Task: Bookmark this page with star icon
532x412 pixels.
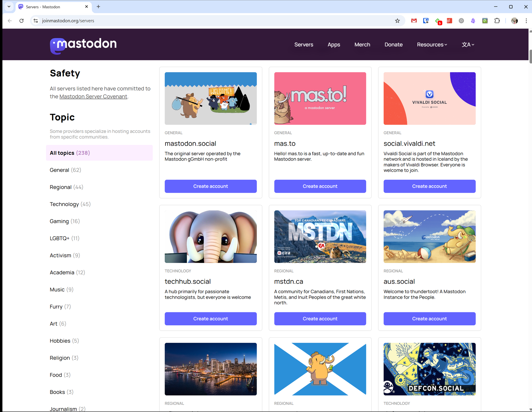Action: (397, 21)
